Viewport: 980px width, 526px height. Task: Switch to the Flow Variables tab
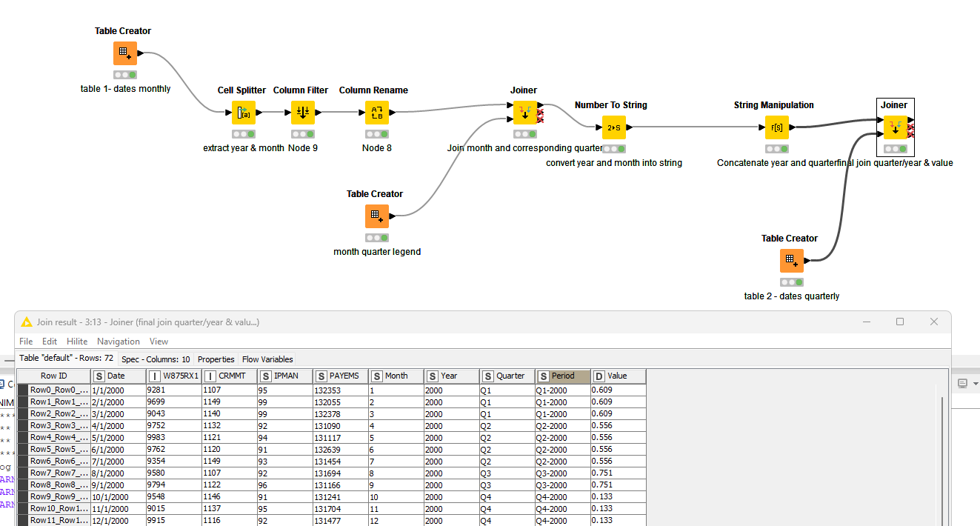267,359
